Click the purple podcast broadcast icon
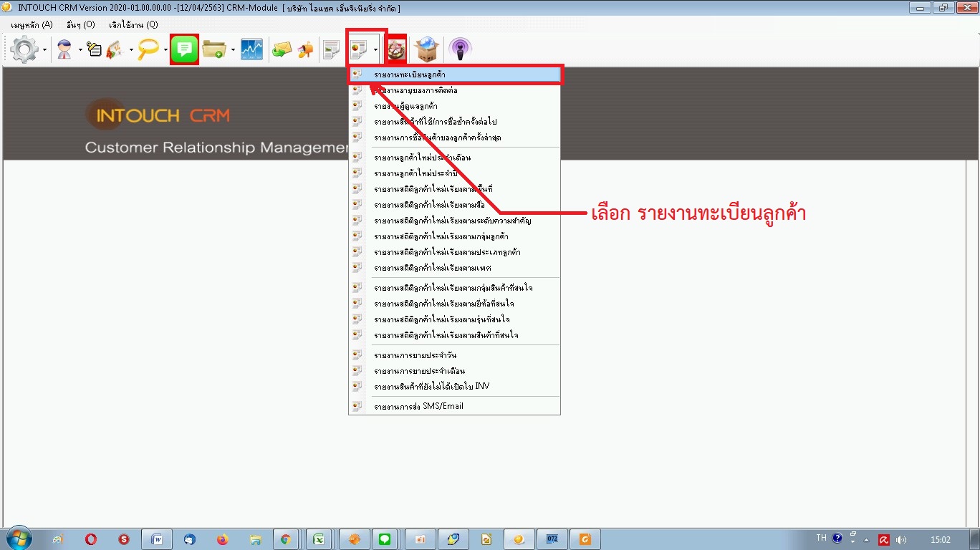 click(460, 49)
